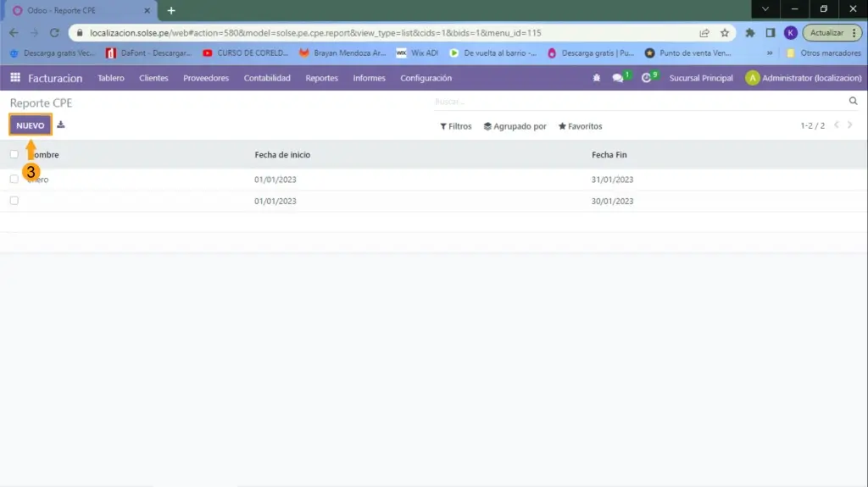
Task: Check the box for the second record row
Action: 14,201
